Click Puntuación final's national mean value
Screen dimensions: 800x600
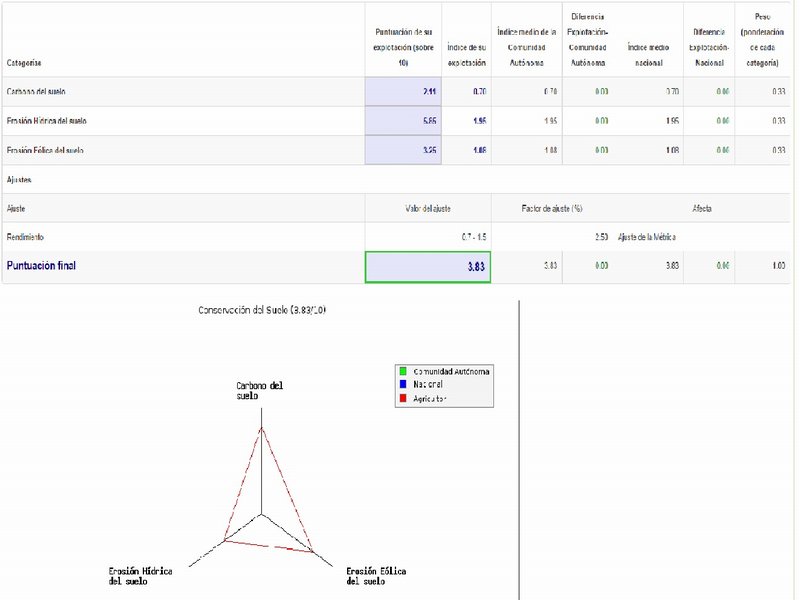672,265
